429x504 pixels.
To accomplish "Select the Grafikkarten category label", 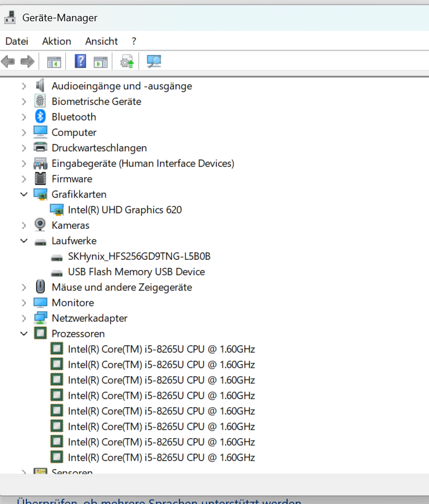I will coord(79,194).
